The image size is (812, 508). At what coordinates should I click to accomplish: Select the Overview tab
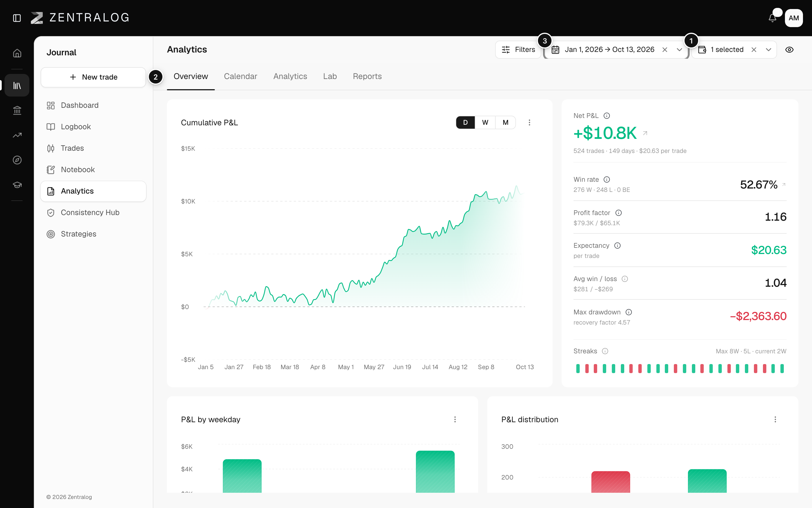191,76
